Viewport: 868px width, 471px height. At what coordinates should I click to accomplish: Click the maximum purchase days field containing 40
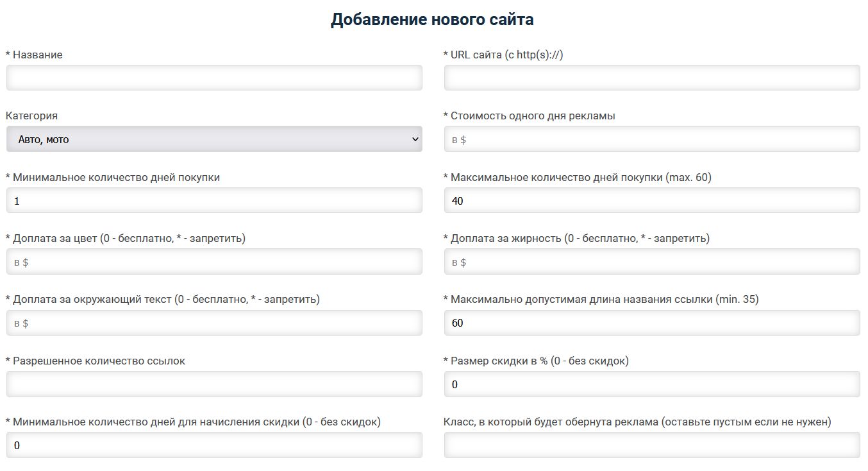tap(651, 201)
